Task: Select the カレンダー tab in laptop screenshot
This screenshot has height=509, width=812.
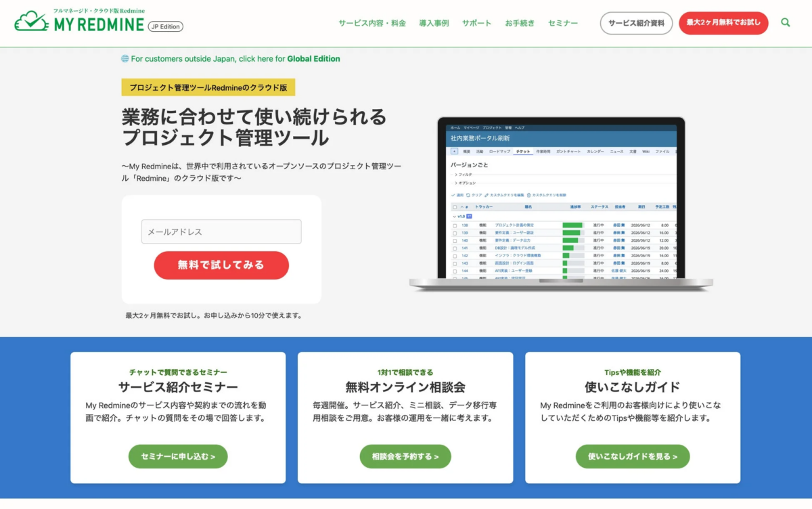Action: 595,152
